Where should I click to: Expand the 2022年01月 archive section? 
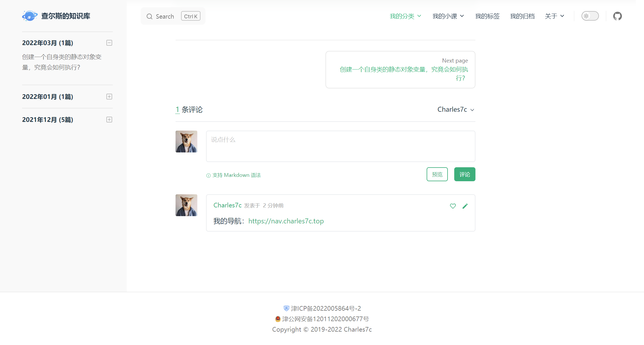[x=109, y=97]
